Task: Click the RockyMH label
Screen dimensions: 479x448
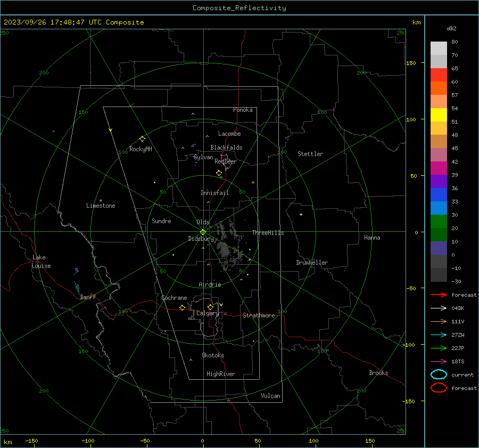Action: point(141,149)
